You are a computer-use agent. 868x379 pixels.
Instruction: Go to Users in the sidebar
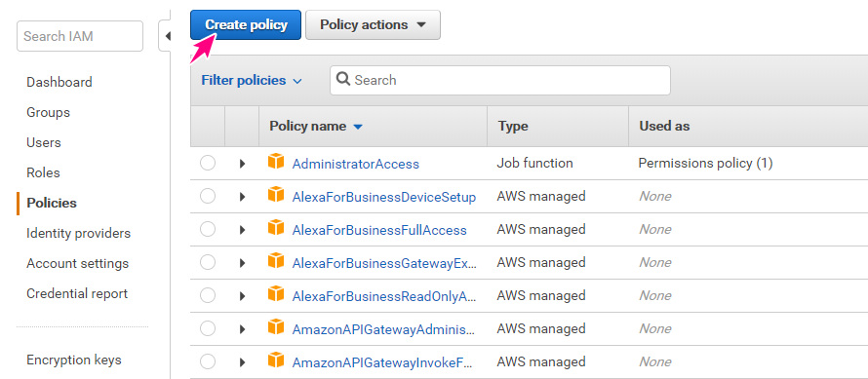(44, 142)
